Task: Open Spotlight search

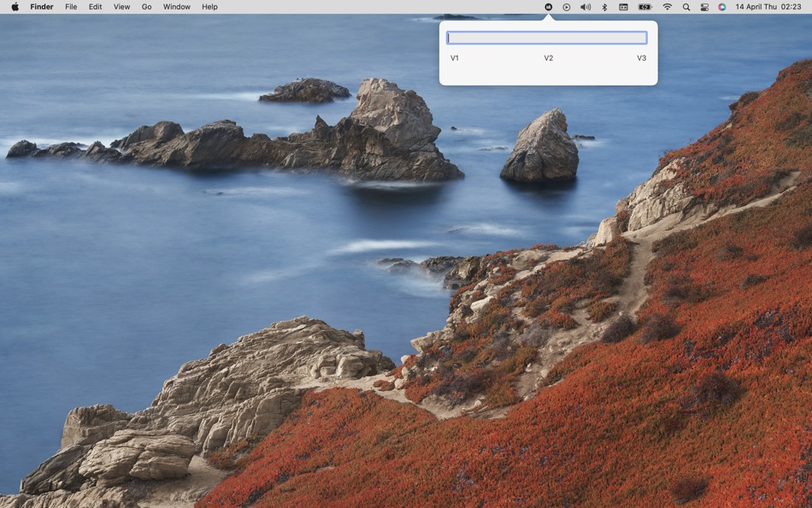Action: [686, 7]
